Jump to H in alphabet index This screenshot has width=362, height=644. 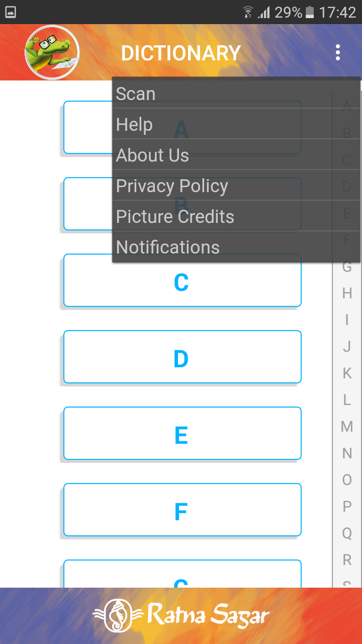(347, 293)
